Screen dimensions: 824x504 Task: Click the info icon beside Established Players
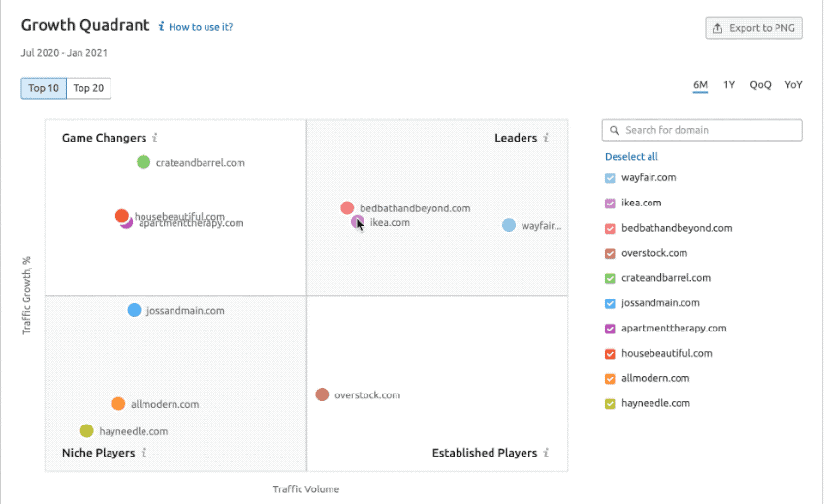(x=546, y=453)
